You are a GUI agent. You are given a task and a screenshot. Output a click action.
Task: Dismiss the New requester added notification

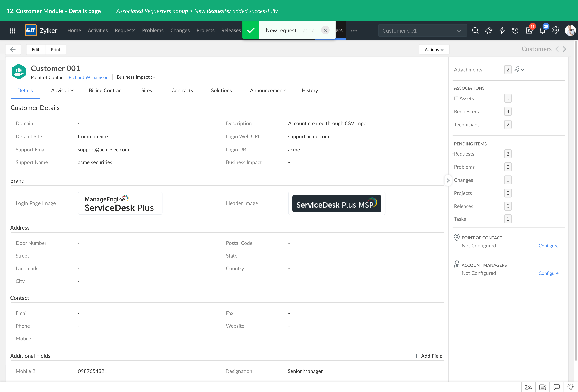[325, 30]
